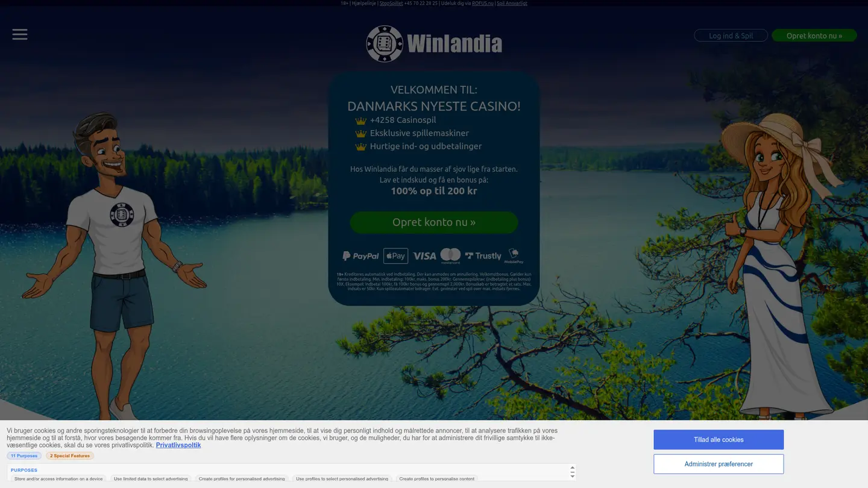Open the hamburger menu

(20, 34)
